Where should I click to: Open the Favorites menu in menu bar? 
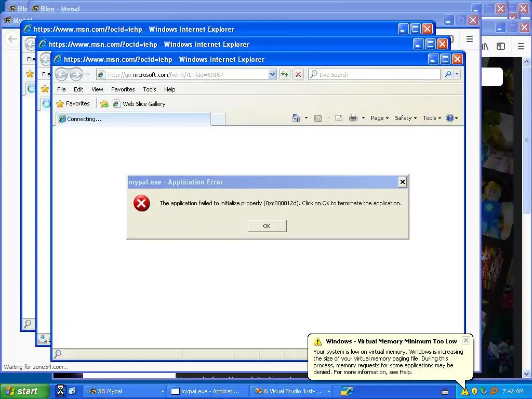pyautogui.click(x=123, y=89)
